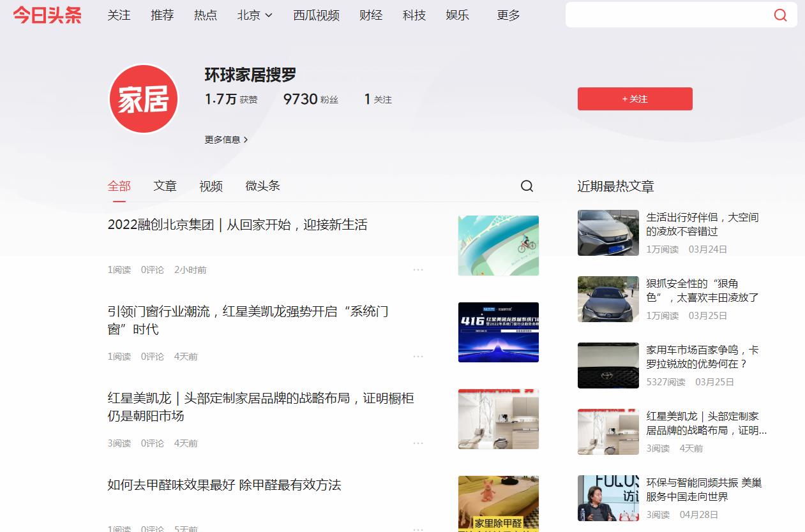Click the Toyota grille thumbnail for 家用车市场 article

click(x=608, y=366)
